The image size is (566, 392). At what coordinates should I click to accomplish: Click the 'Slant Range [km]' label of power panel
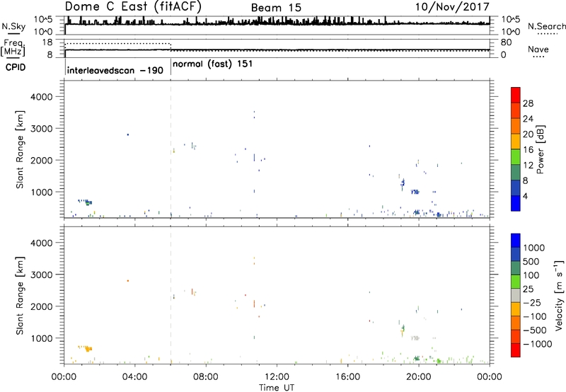pos(20,149)
